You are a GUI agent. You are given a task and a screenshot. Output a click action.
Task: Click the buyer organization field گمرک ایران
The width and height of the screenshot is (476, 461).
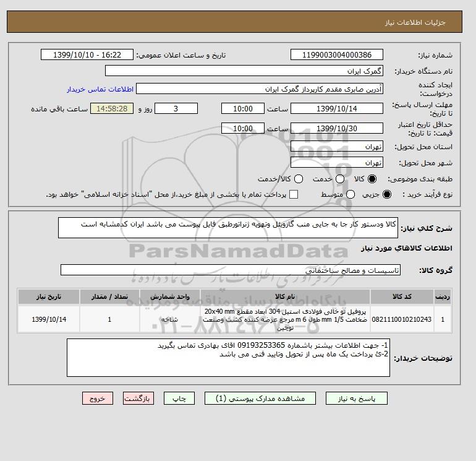pyautogui.click(x=244, y=71)
